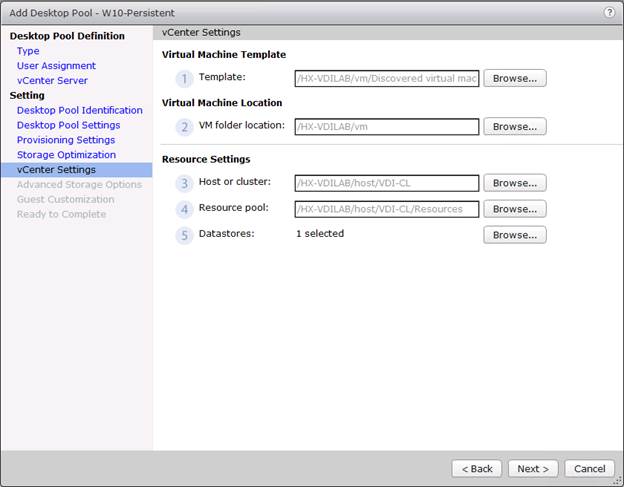
Task: Open the help question mark icon
Action: coord(609,12)
